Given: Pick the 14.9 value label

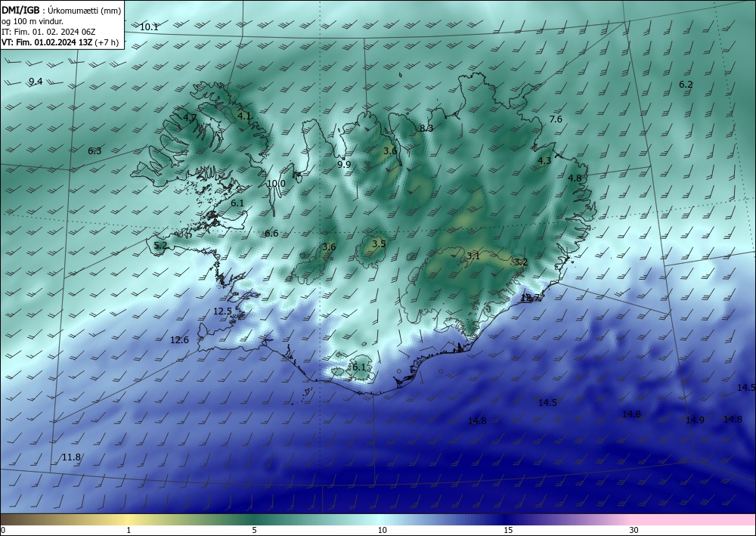Looking at the screenshot, I should point(695,420).
